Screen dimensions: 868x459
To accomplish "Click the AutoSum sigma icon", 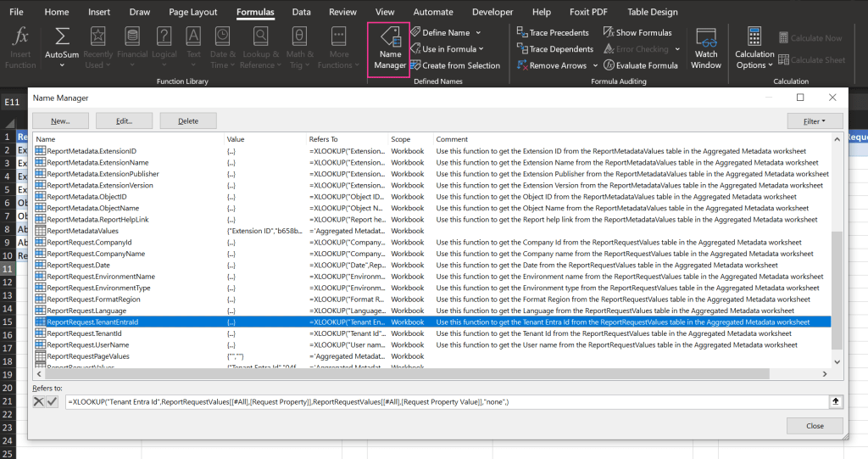I will pyautogui.click(x=62, y=36).
